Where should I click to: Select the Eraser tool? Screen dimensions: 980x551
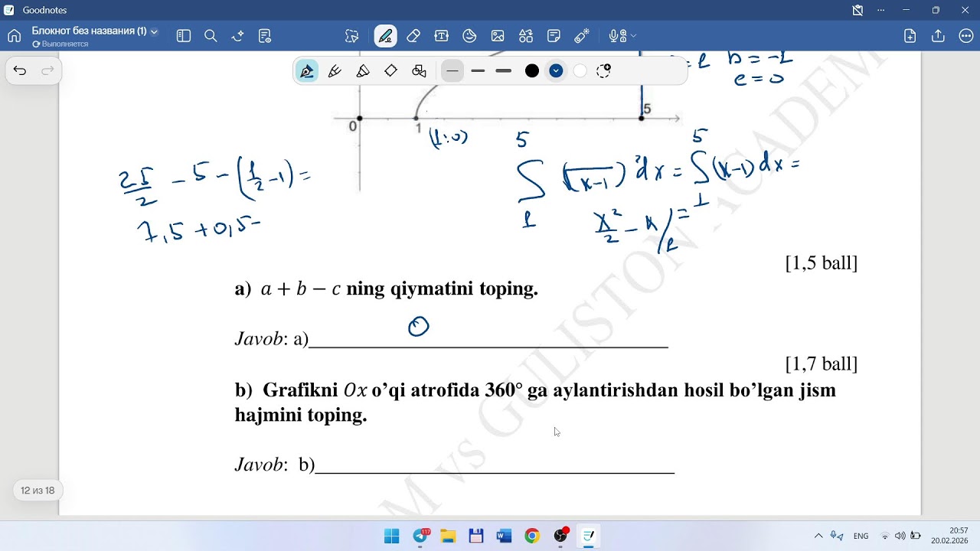[x=413, y=36]
